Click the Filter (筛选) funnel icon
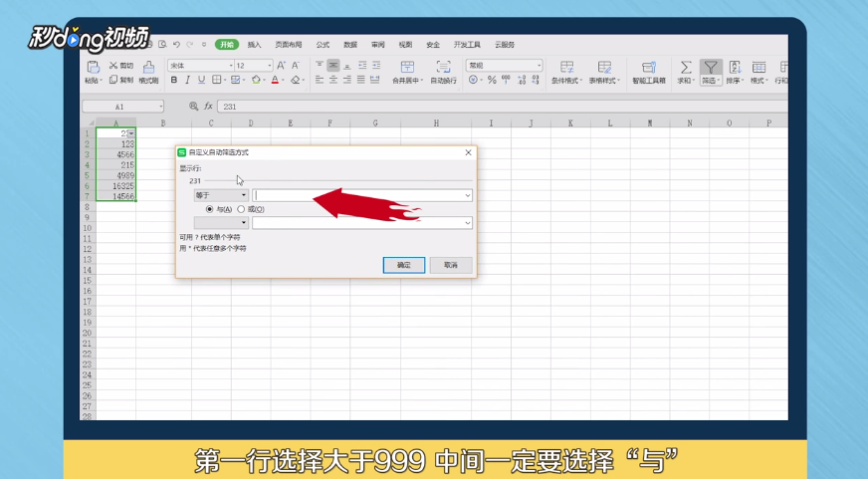The image size is (868, 479). pos(711,67)
